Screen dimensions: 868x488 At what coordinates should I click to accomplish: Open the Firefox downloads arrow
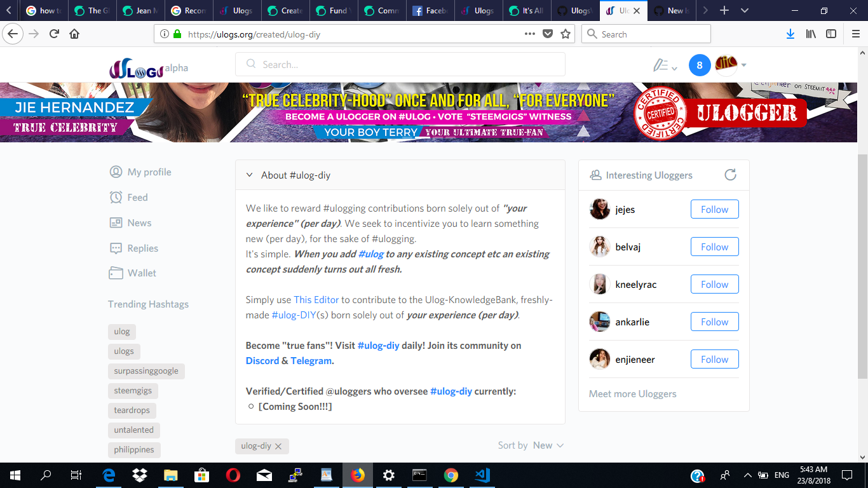(x=790, y=34)
